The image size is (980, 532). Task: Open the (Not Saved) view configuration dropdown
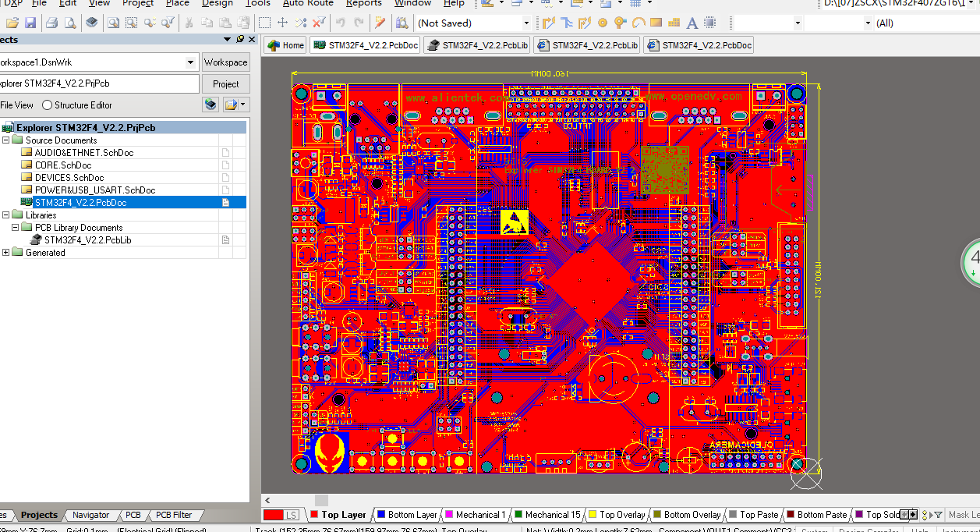[526, 23]
